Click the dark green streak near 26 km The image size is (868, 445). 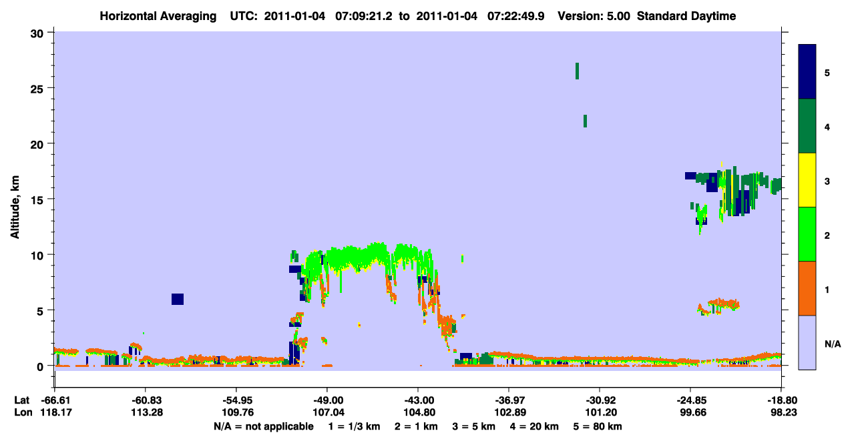coord(577,71)
